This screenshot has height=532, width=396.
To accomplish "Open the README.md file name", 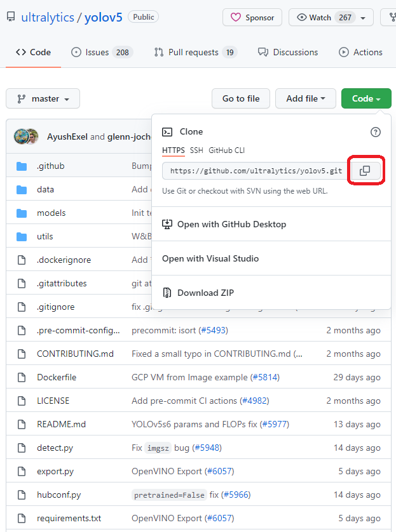I will 62,424.
